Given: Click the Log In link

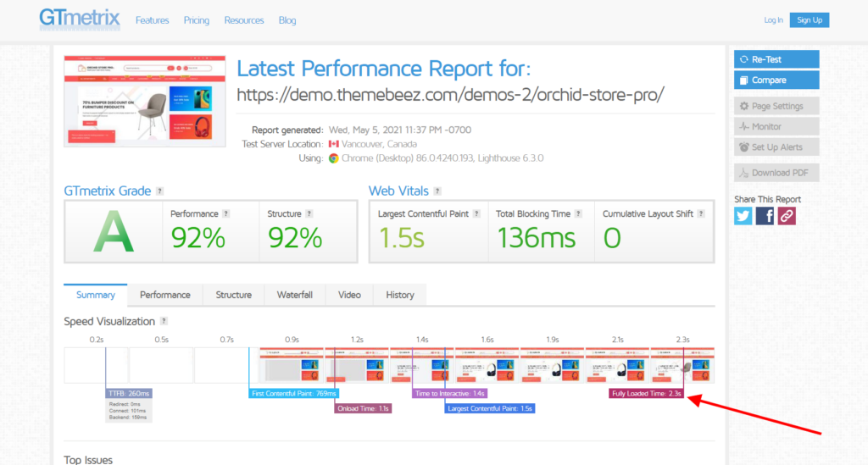Looking at the screenshot, I should pyautogui.click(x=773, y=20).
